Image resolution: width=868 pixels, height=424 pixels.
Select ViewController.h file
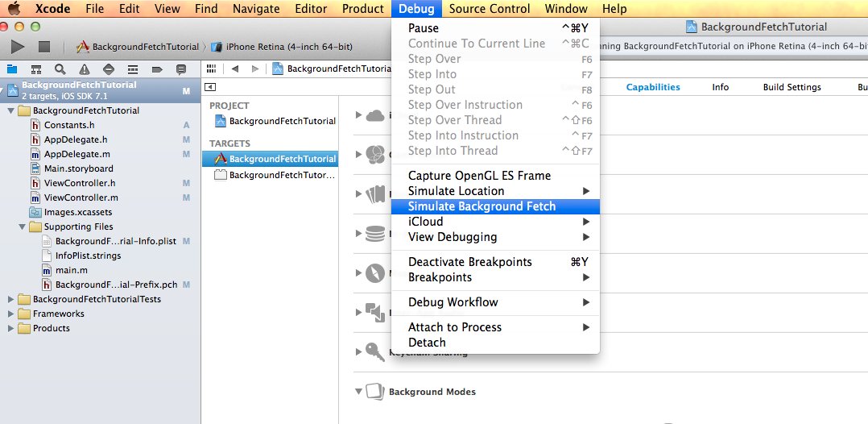pos(80,183)
